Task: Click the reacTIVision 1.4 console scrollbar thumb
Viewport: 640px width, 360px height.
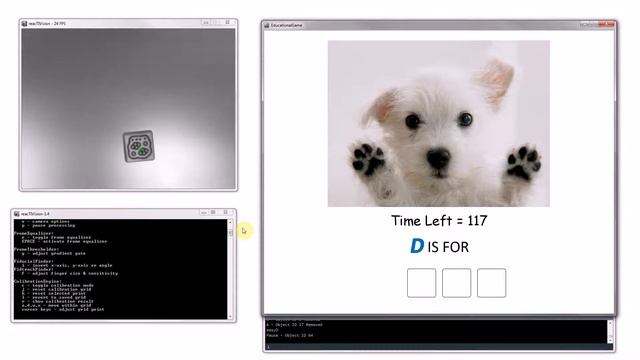Action: [x=230, y=232]
